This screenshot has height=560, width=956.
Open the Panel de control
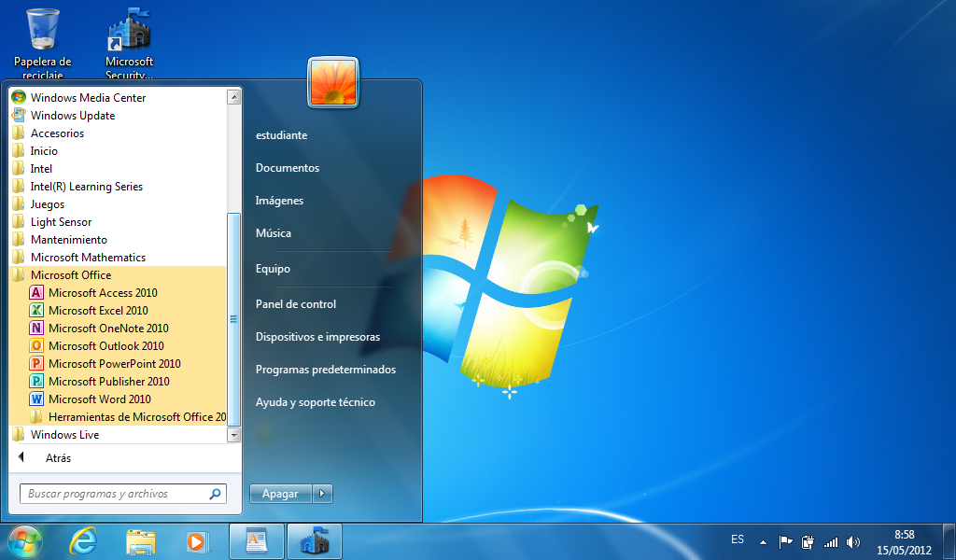[x=294, y=303]
